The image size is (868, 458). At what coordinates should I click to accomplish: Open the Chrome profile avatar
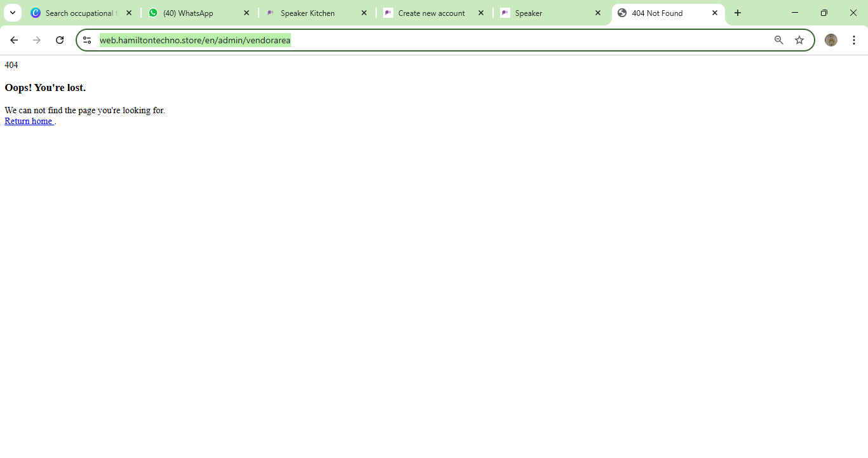(831, 40)
